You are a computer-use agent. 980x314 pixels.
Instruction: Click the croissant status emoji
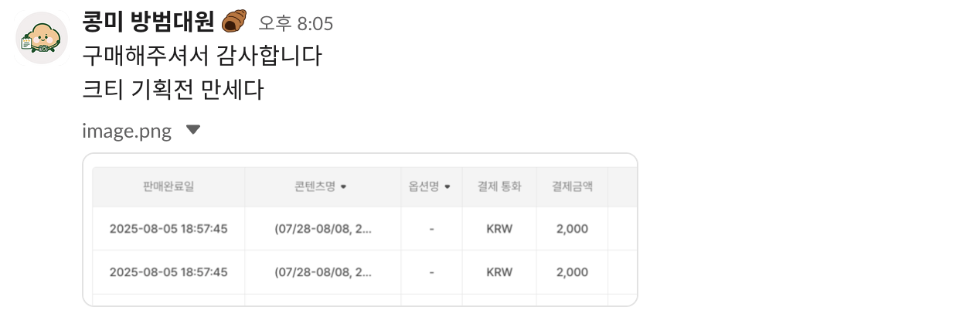point(233,22)
